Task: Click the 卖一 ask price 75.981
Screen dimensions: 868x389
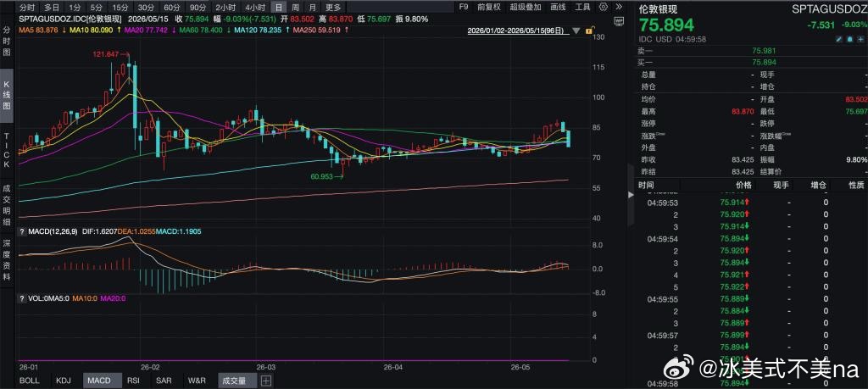Action: tap(762, 50)
